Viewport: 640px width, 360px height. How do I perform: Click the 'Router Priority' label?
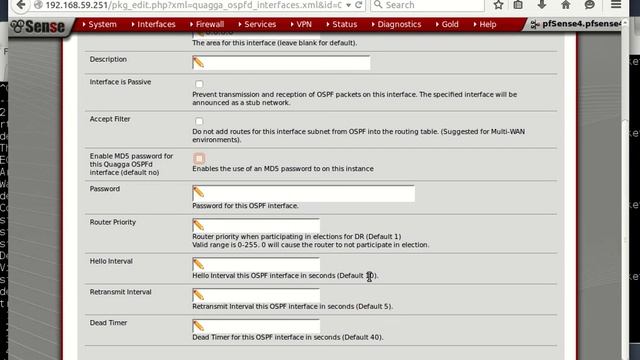click(113, 222)
